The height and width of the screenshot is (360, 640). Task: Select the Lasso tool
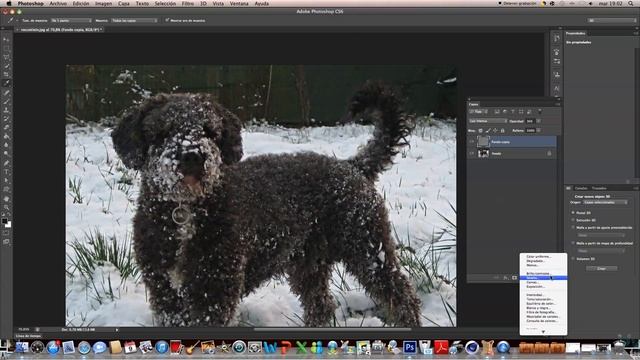pyautogui.click(x=6, y=57)
